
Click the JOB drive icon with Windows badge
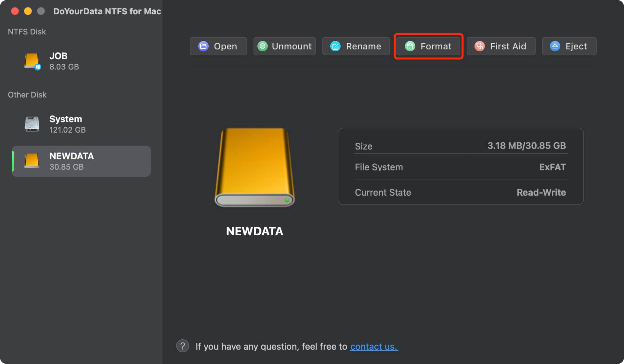(32, 61)
